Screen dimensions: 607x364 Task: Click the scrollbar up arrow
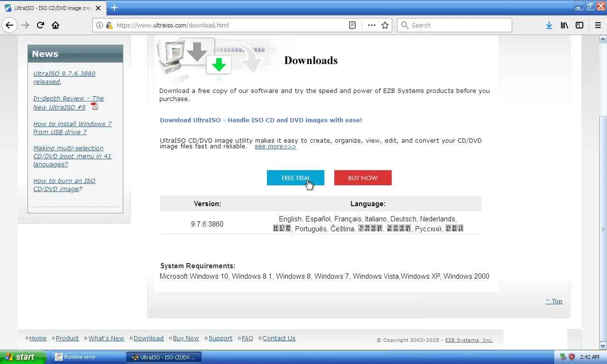click(x=603, y=39)
